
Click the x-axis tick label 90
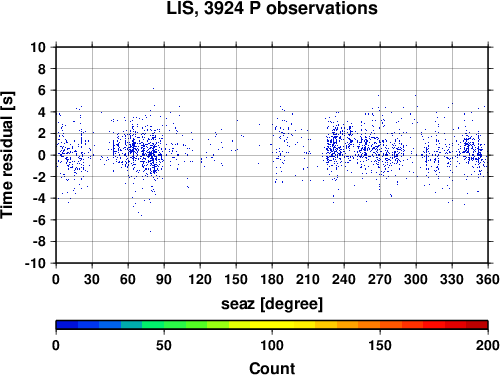coord(164,279)
